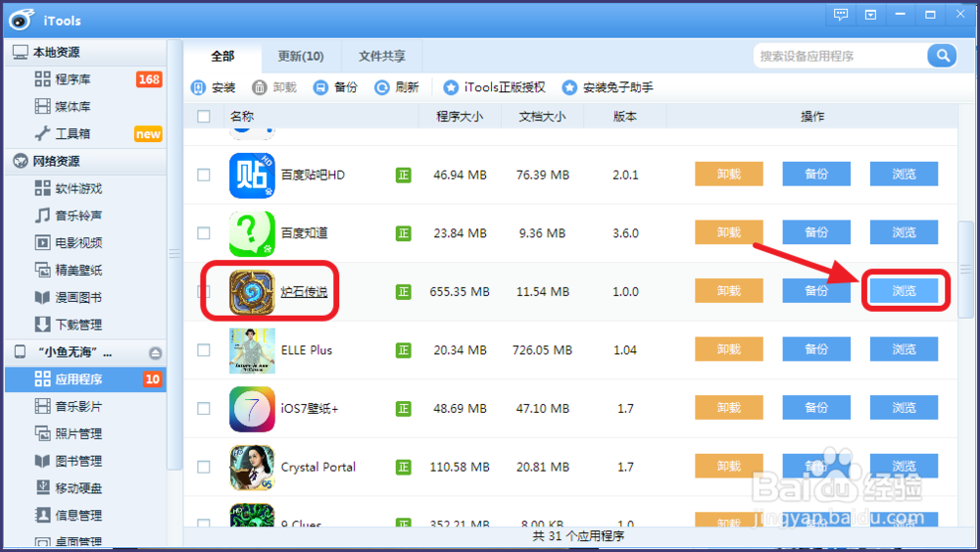Open 漫画图书 comics and books
The width and height of the screenshot is (980, 552).
[85, 297]
